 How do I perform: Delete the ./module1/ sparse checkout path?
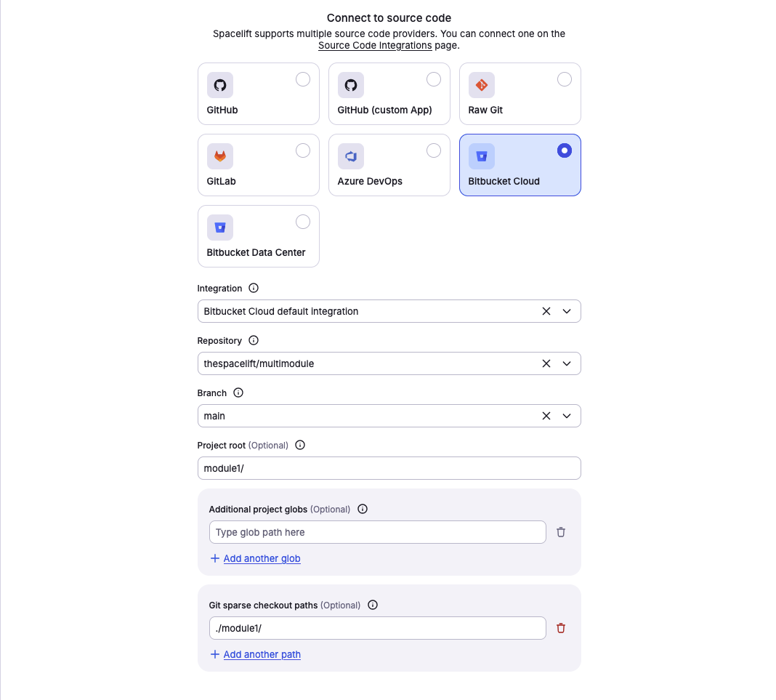[561, 628]
